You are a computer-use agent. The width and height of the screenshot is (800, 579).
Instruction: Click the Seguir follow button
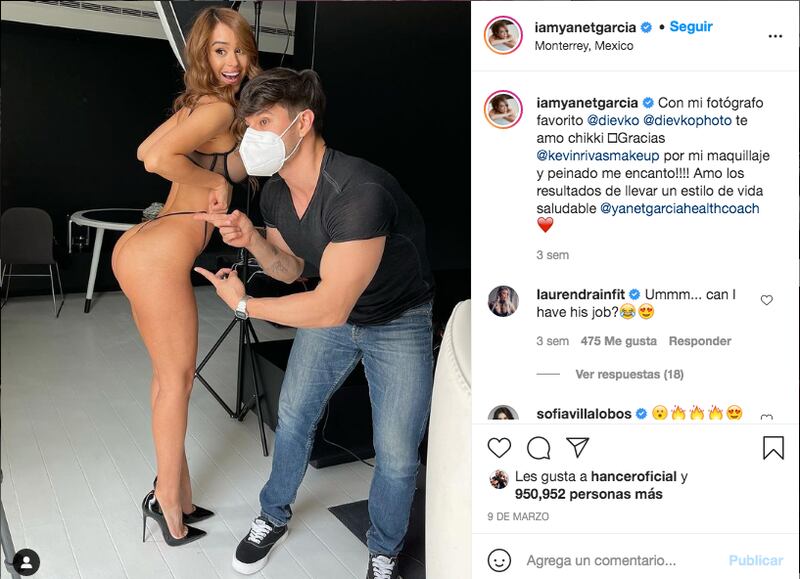click(x=691, y=27)
